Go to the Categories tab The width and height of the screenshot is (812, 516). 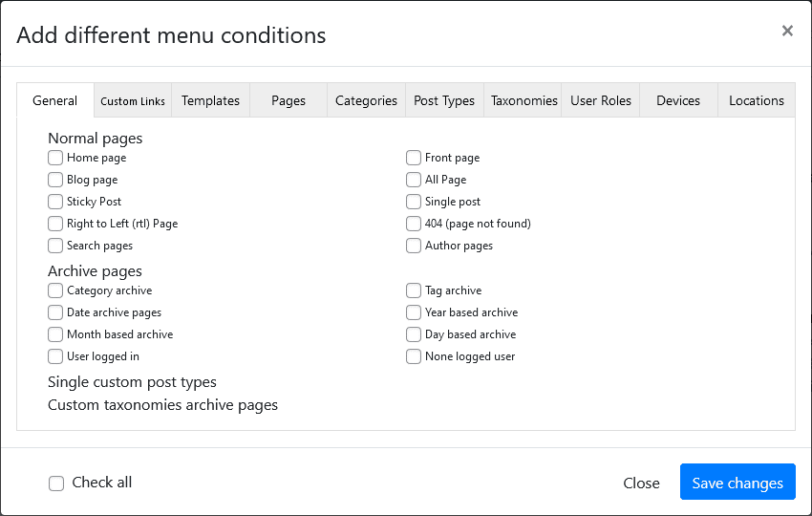[x=366, y=100]
